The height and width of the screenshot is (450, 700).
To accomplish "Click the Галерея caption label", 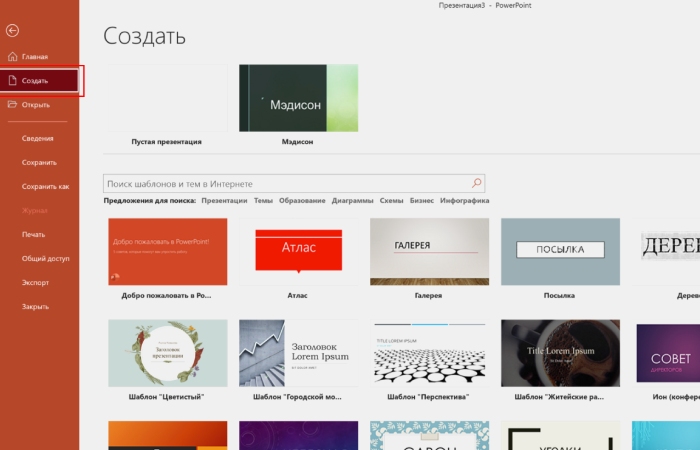I will [428, 296].
